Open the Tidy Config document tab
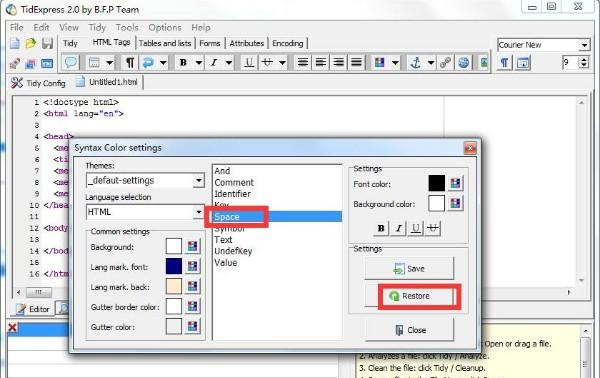 (38, 83)
